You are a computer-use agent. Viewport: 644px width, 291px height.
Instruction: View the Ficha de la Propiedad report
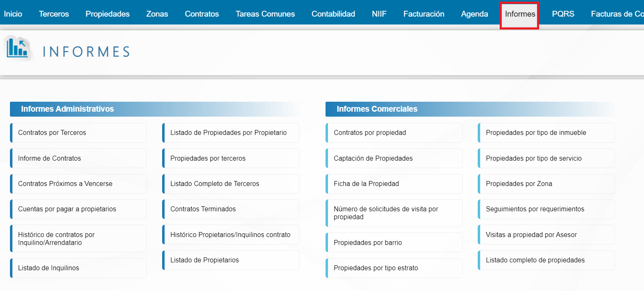coord(394,184)
